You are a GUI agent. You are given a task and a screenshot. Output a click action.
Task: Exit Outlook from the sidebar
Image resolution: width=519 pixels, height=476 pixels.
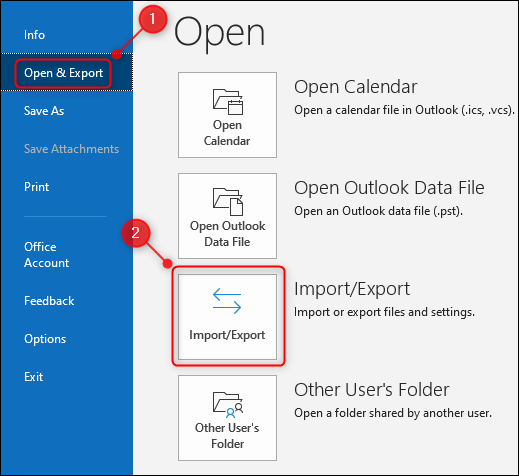click(33, 377)
